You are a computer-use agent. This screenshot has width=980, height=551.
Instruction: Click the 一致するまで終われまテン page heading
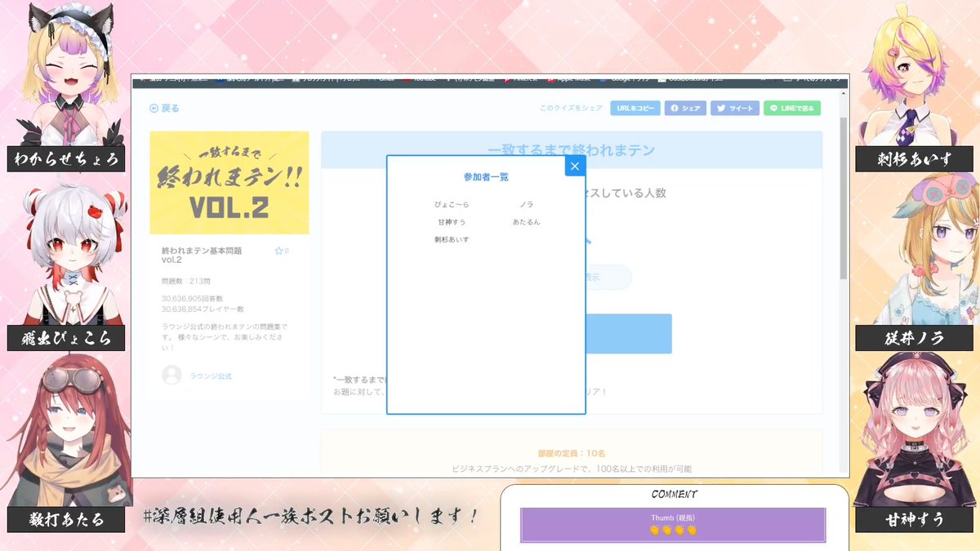click(x=572, y=150)
